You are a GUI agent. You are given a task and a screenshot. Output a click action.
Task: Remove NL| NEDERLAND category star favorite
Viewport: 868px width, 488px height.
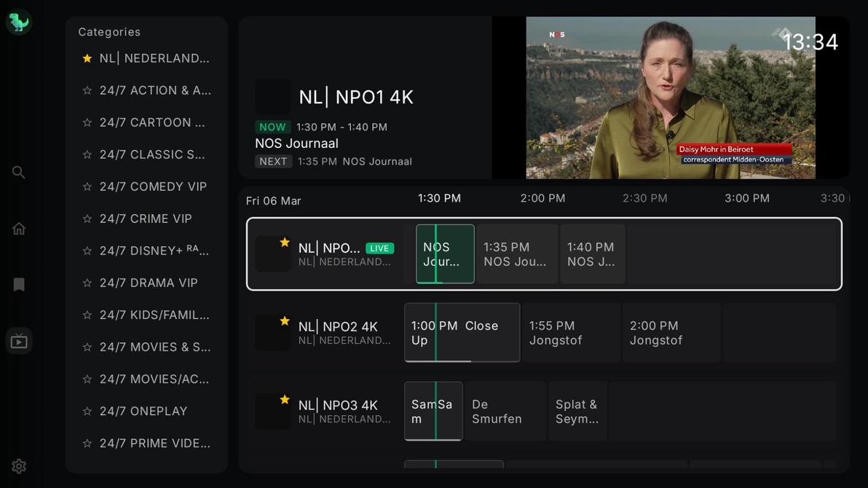click(87, 58)
